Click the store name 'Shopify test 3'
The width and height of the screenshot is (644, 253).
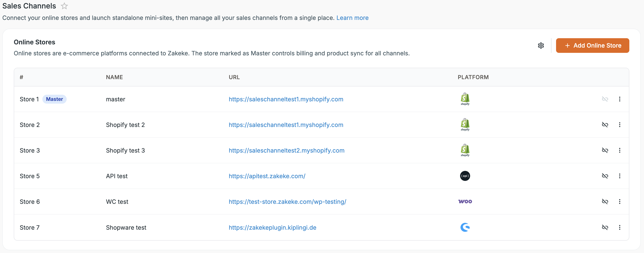point(125,150)
